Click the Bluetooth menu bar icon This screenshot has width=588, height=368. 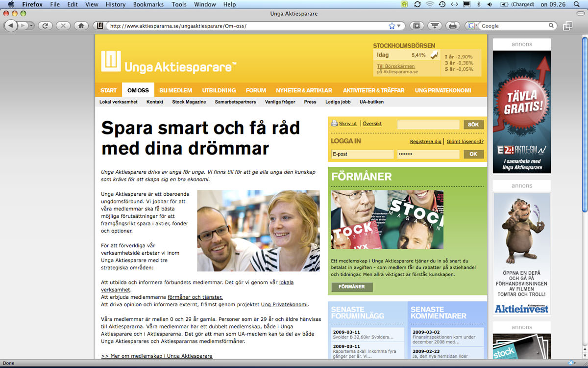[x=479, y=4]
